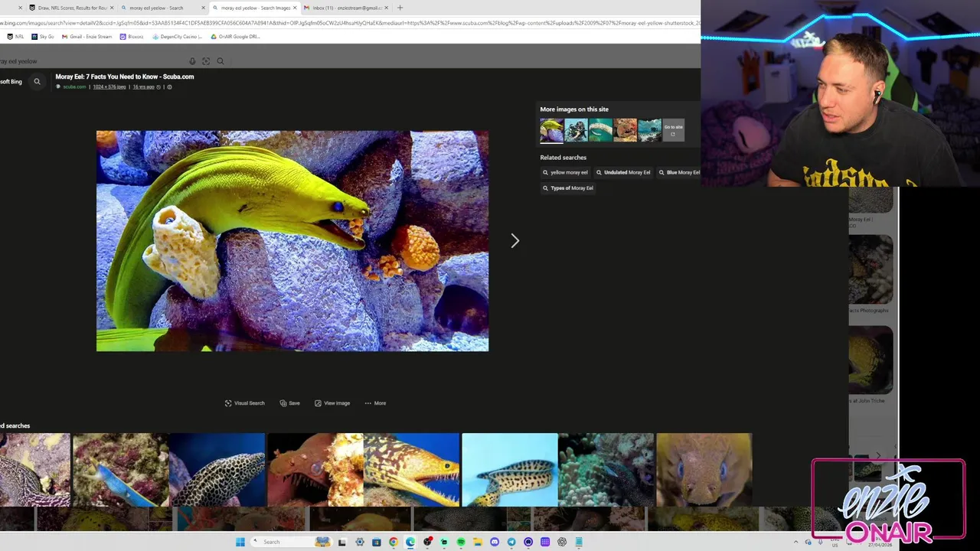
Task: Select first yellow eel site thumbnail
Action: click(551, 130)
